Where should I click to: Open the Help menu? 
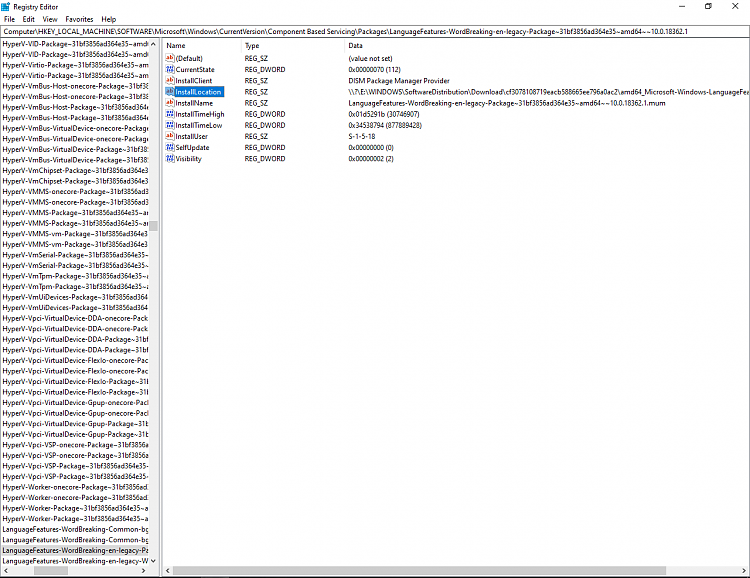[109, 19]
